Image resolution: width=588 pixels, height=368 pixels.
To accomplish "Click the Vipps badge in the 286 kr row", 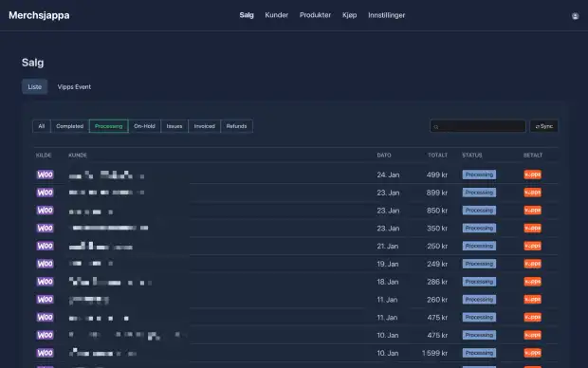I will click(x=532, y=282).
